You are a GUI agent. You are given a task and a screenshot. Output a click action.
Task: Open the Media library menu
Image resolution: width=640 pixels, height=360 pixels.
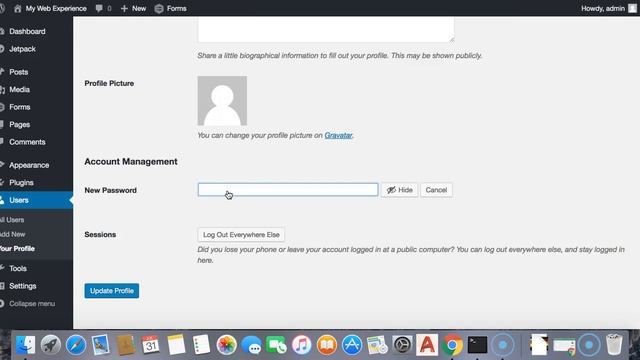tap(19, 89)
